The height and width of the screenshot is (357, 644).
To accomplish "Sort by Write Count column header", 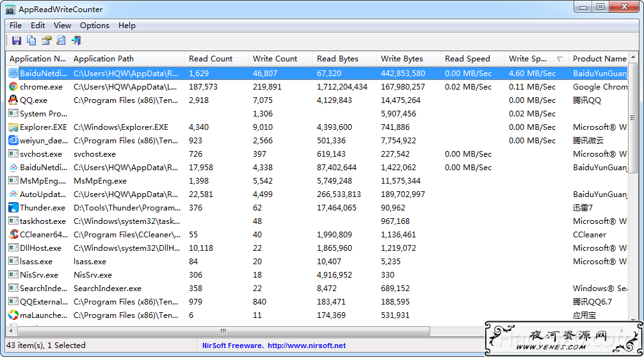I will [281, 59].
